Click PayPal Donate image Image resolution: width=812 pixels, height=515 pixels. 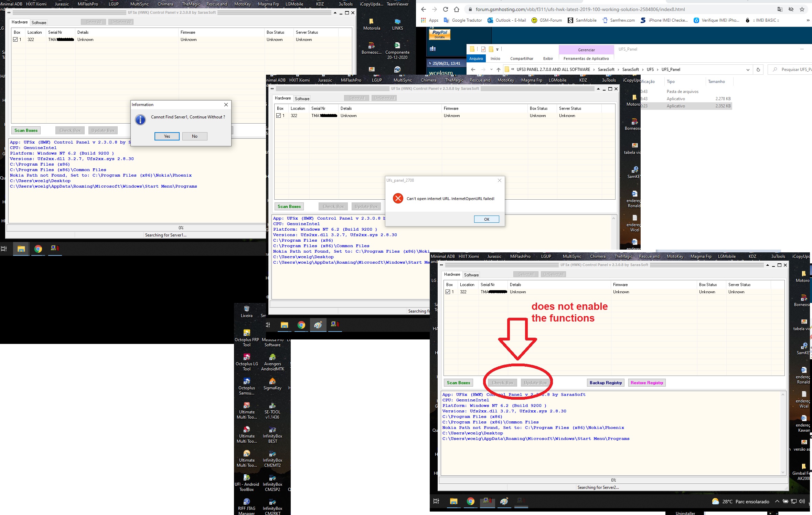(439, 34)
